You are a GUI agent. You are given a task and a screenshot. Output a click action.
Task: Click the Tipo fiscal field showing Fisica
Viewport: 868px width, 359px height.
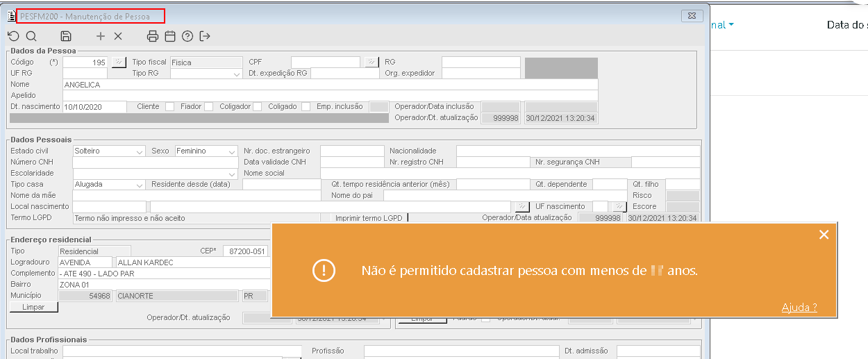(x=206, y=62)
